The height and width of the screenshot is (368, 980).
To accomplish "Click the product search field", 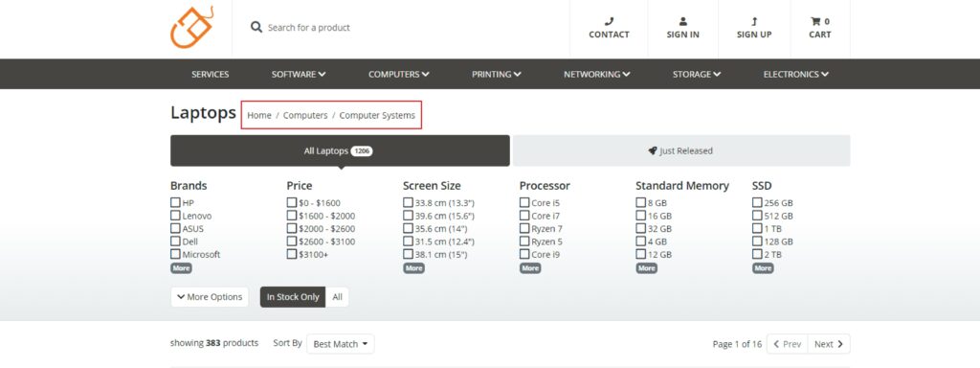I will (400, 28).
